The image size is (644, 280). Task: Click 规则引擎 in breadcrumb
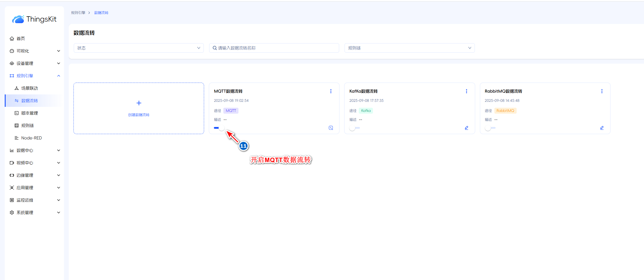[x=78, y=13]
